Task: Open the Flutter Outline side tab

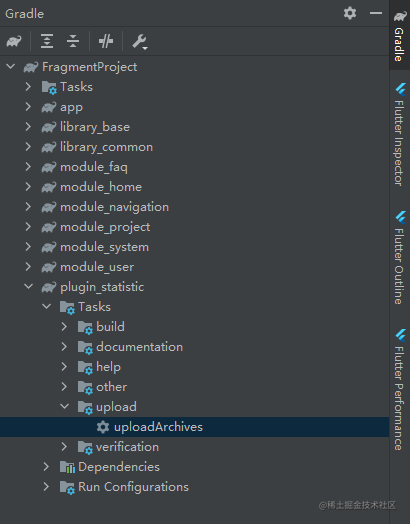Action: pos(400,258)
